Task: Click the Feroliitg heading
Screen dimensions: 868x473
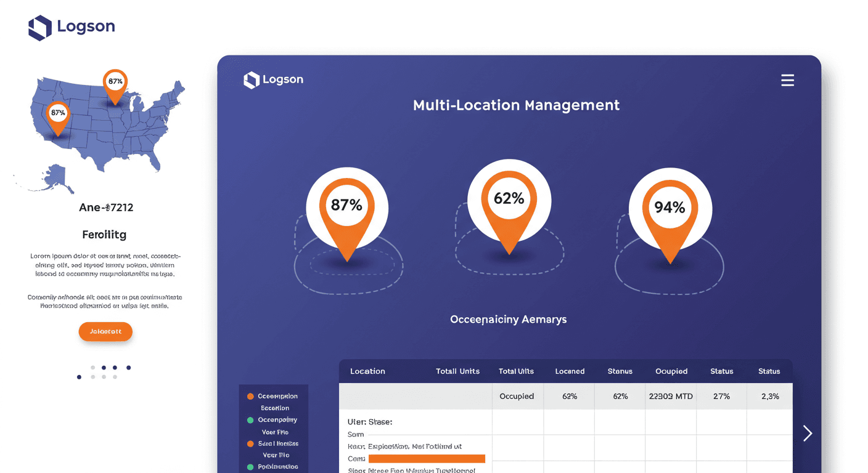Action: (x=104, y=235)
